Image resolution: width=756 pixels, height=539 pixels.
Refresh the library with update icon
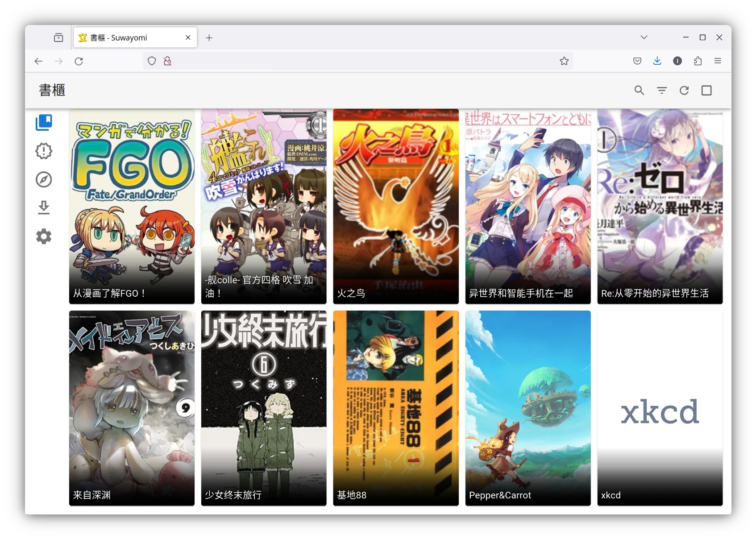point(684,91)
